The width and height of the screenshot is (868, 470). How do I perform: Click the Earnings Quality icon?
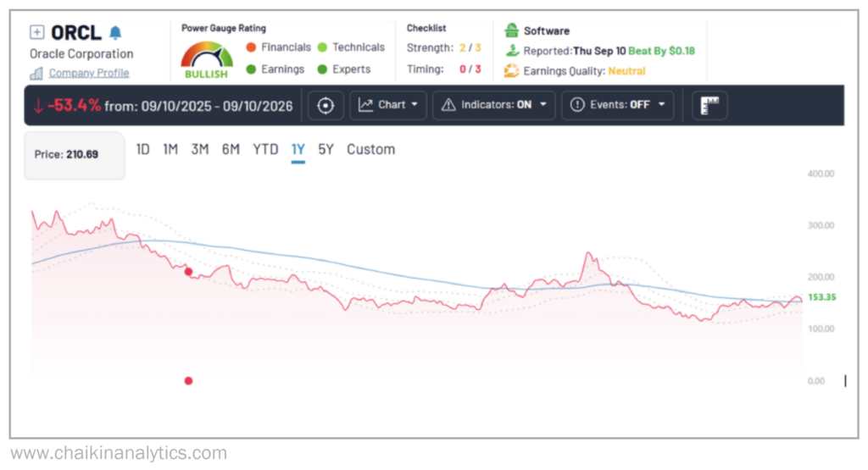click(511, 71)
